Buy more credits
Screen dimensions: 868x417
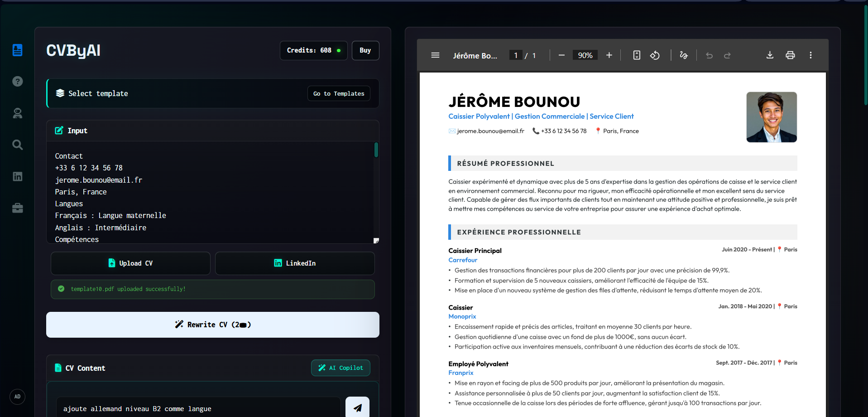[365, 50]
